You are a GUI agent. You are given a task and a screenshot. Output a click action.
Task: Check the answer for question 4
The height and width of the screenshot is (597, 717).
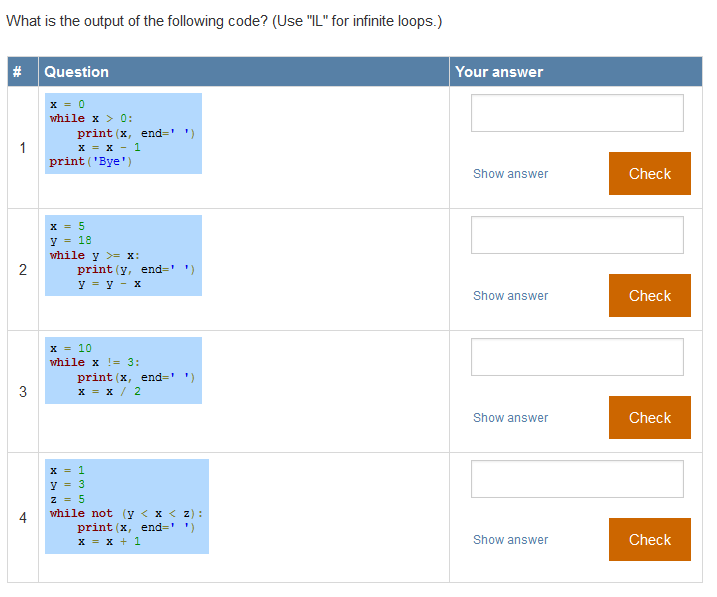pyautogui.click(x=650, y=540)
